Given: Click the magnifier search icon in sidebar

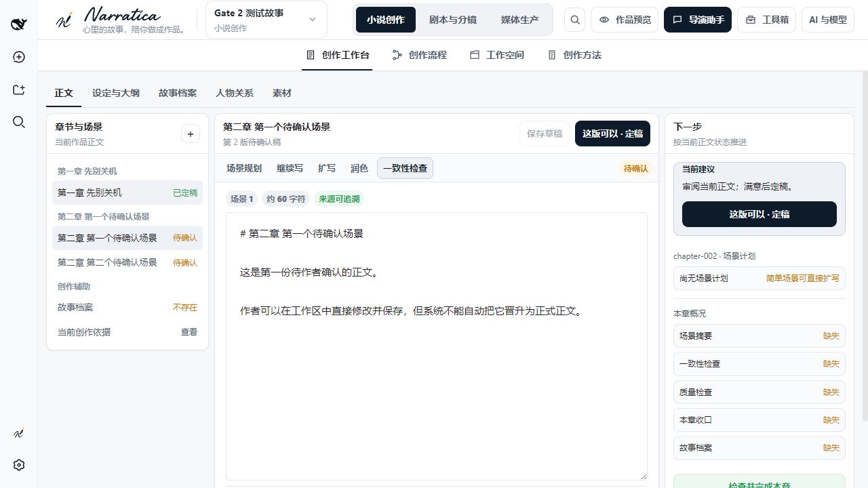Looking at the screenshot, I should pos(19,122).
